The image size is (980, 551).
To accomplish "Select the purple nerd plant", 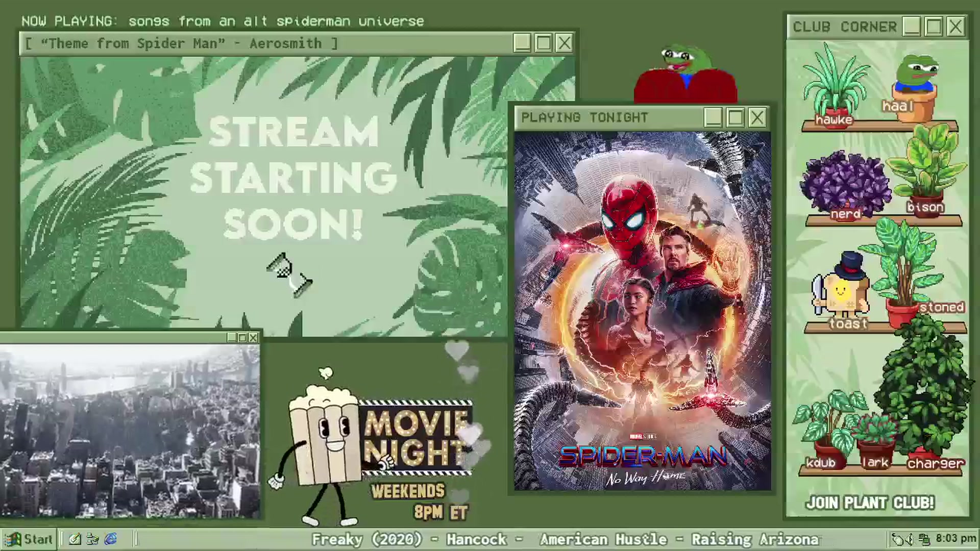I will pos(845,185).
